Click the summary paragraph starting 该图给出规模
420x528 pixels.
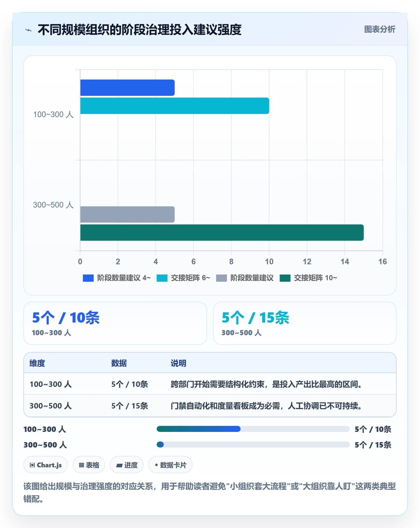pos(210,493)
